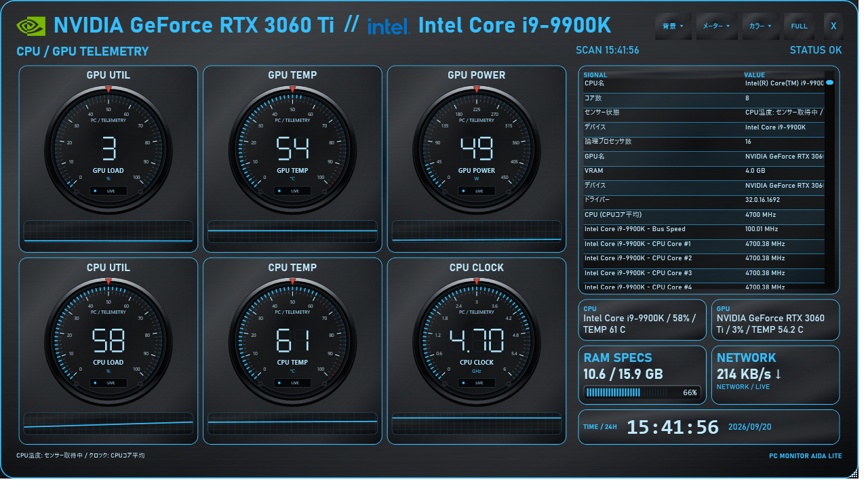Open the メーター meter dropdown
This screenshot has height=488, width=868.
[716, 26]
